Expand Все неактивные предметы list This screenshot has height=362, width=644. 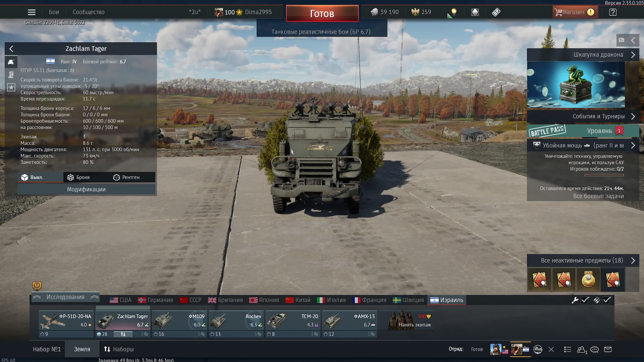coord(633,260)
